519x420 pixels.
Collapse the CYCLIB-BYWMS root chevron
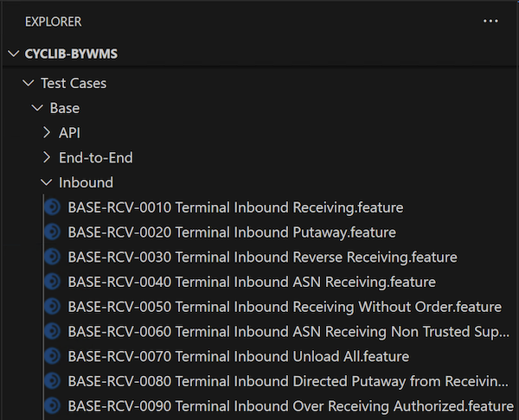pyautogui.click(x=14, y=54)
